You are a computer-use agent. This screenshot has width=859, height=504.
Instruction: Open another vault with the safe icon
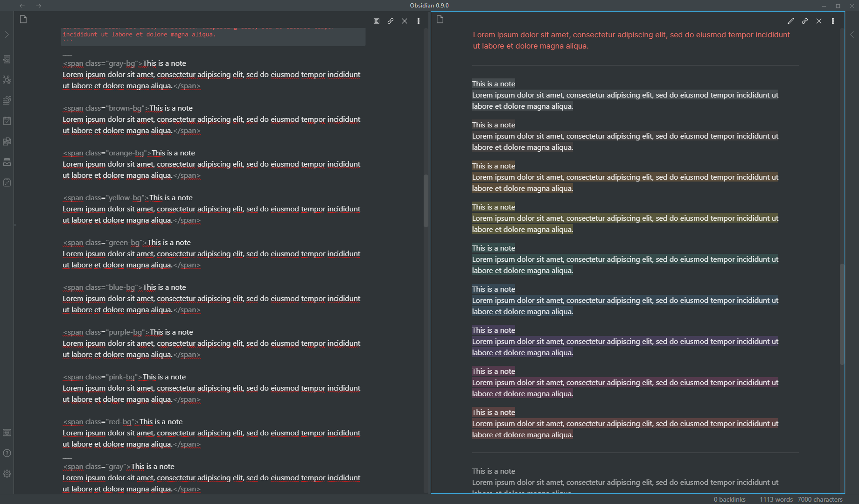coord(7,433)
